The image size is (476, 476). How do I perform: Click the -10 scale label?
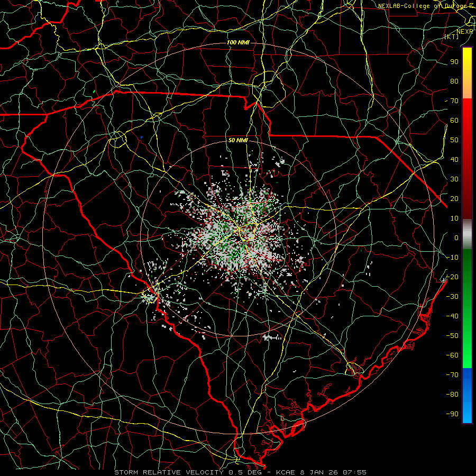coord(452,258)
